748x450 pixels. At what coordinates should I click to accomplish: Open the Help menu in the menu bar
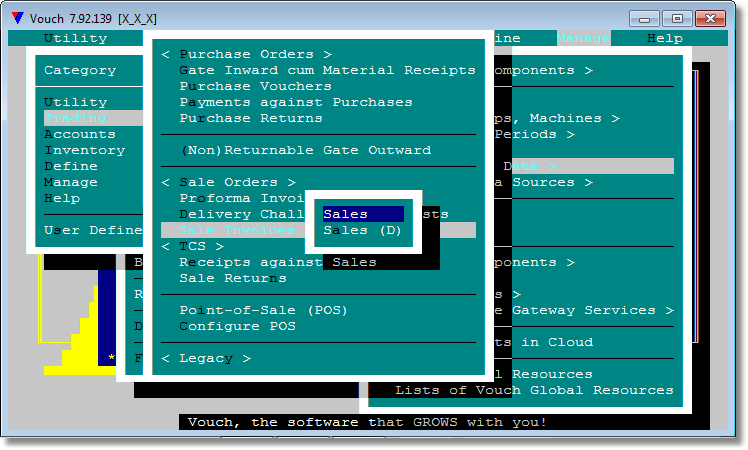coord(665,38)
